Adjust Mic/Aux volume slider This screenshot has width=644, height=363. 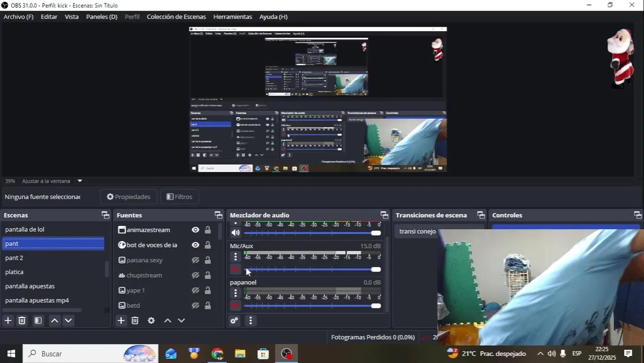coord(312,269)
